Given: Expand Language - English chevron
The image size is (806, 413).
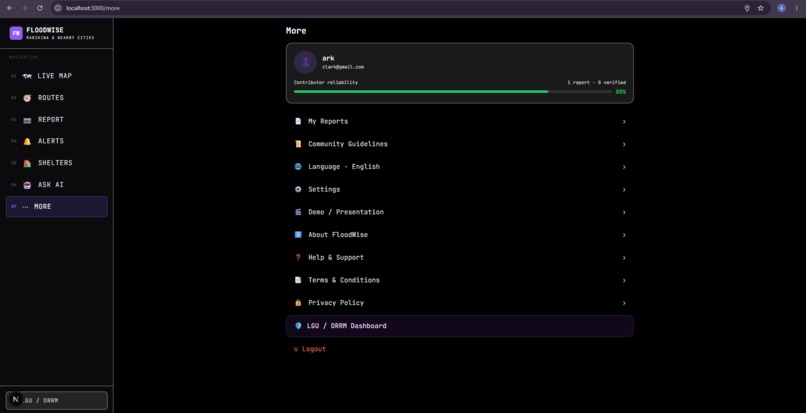Looking at the screenshot, I should [x=624, y=167].
